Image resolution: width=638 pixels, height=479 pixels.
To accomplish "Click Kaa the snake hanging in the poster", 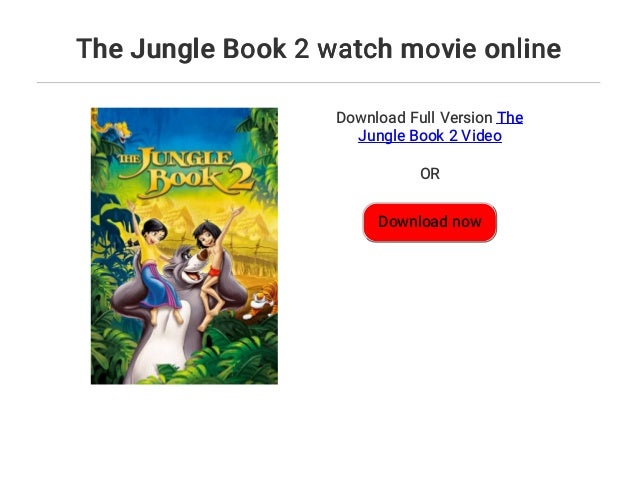I will coord(112,126).
